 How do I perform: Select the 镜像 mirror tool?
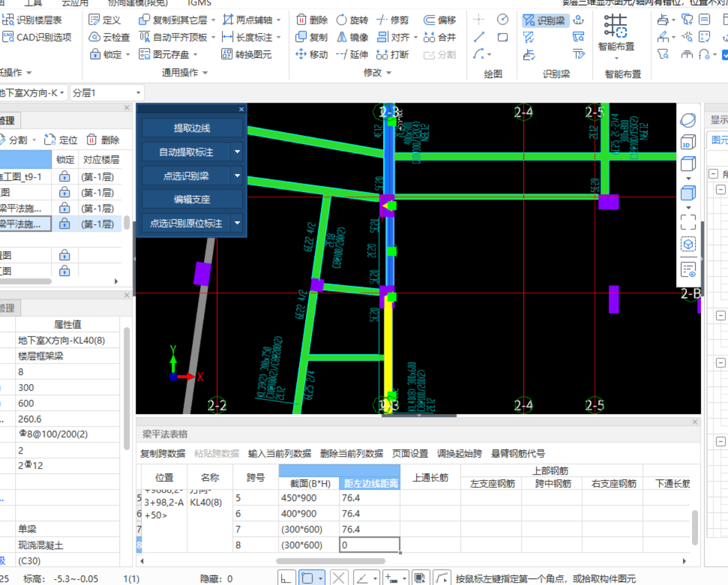352,37
